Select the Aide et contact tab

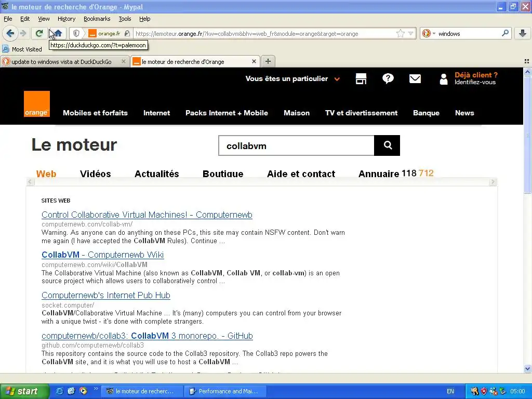(x=301, y=174)
